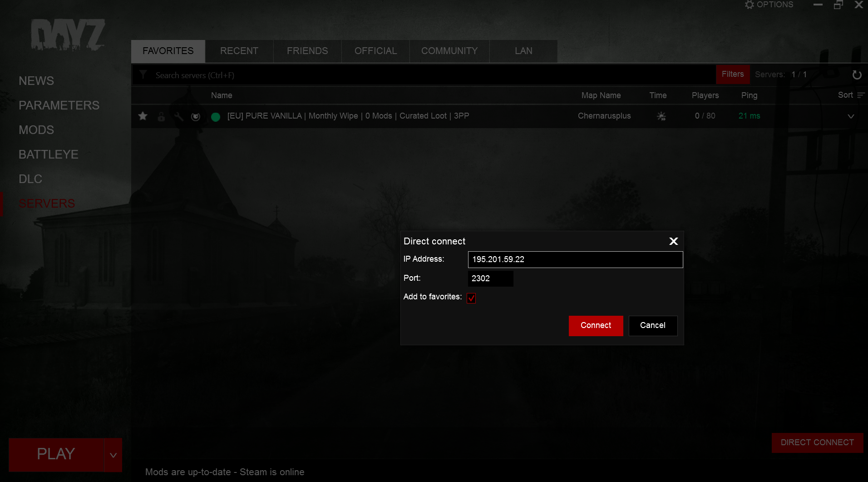Focus the Port input field
This screenshot has width=868, height=482.
[x=490, y=278]
